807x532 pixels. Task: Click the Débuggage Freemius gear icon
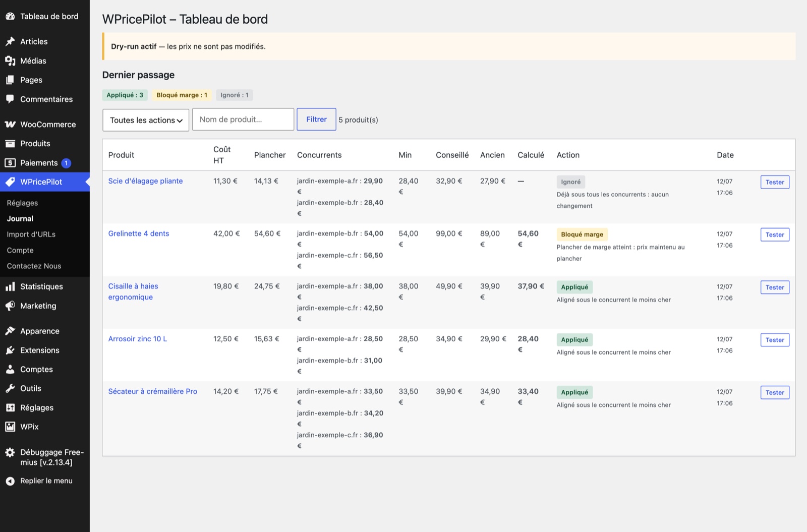[10, 452]
